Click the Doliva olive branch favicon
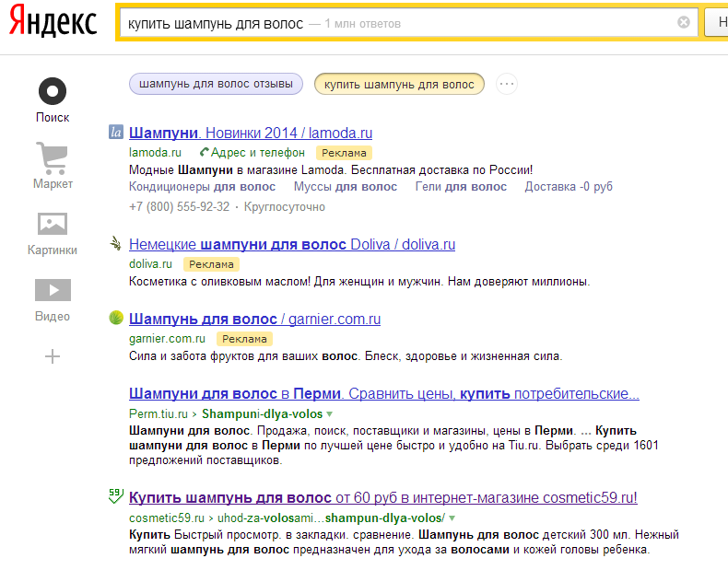This screenshot has width=728, height=570. pos(115,243)
